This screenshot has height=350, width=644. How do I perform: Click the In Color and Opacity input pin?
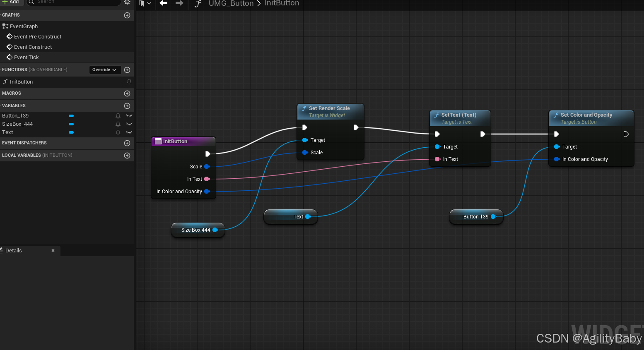point(557,159)
